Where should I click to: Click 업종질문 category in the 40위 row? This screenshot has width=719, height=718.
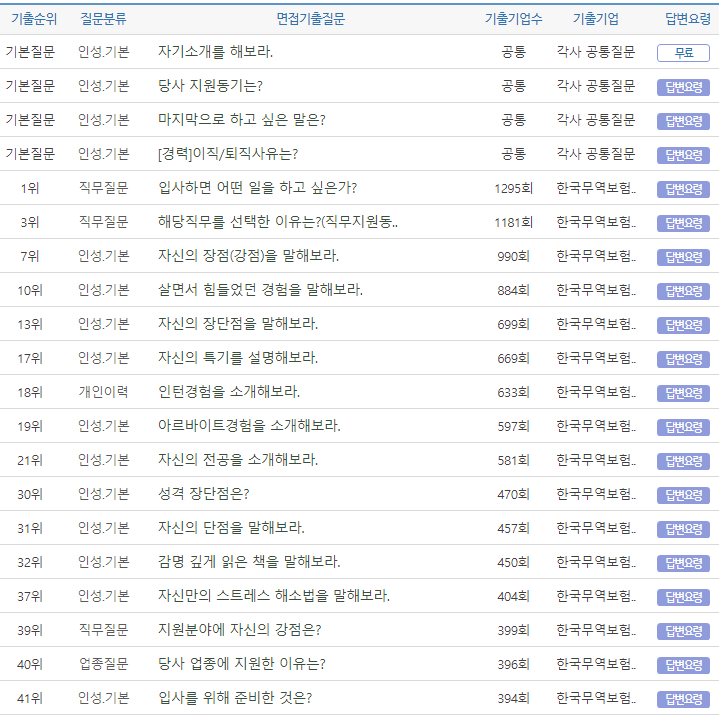[x=104, y=664]
